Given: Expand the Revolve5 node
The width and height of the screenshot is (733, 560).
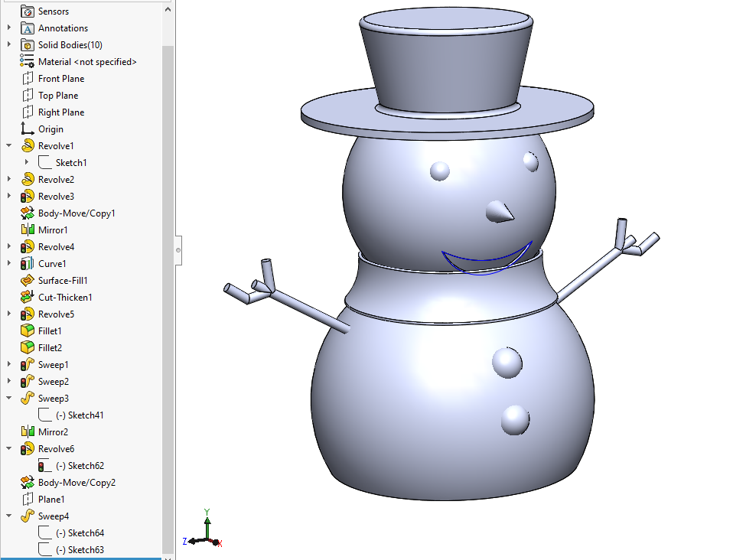Looking at the screenshot, I should pyautogui.click(x=9, y=314).
